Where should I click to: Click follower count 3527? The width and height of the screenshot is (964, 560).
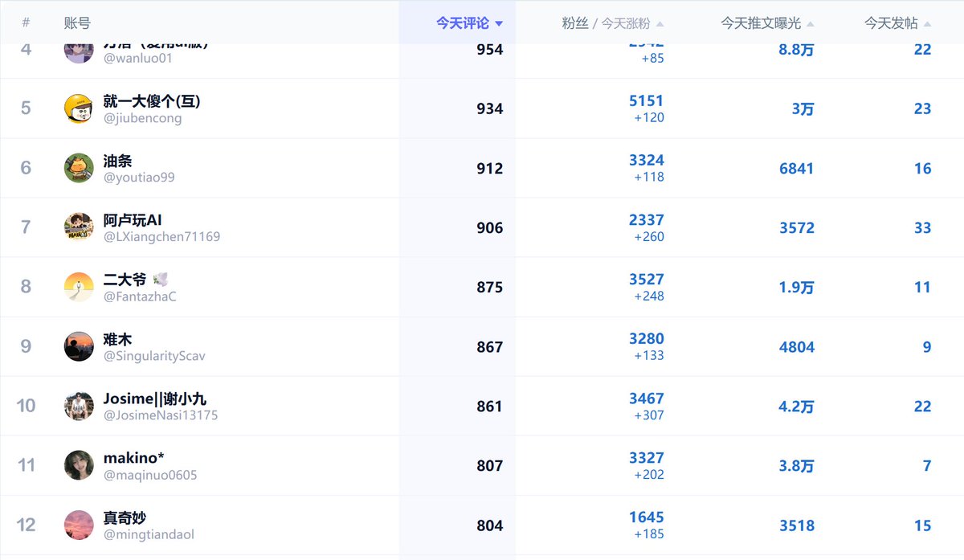coord(647,280)
